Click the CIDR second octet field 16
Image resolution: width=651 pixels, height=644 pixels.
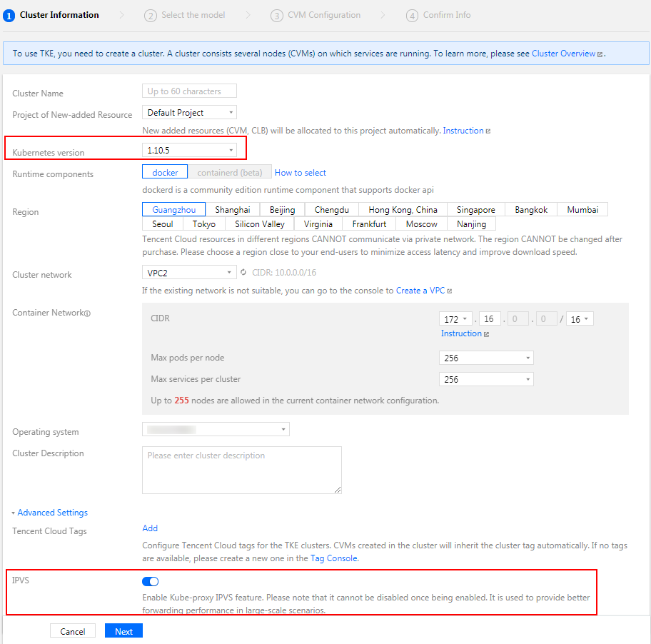coord(490,319)
